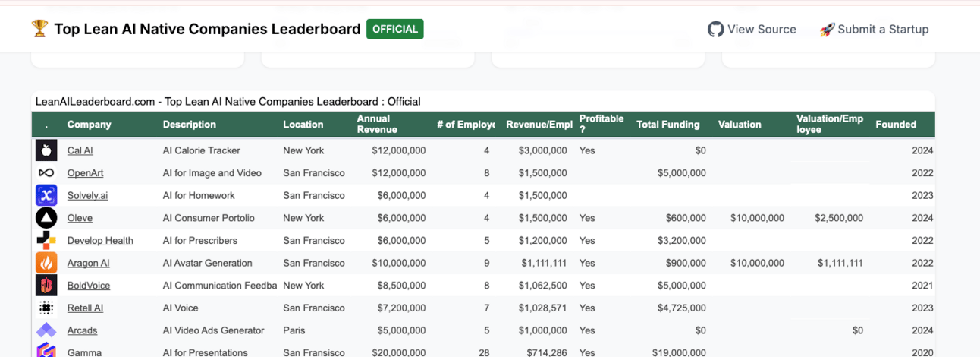Image resolution: width=980 pixels, height=357 pixels.
Task: Click the green OFFICIAL badge
Action: (x=394, y=30)
